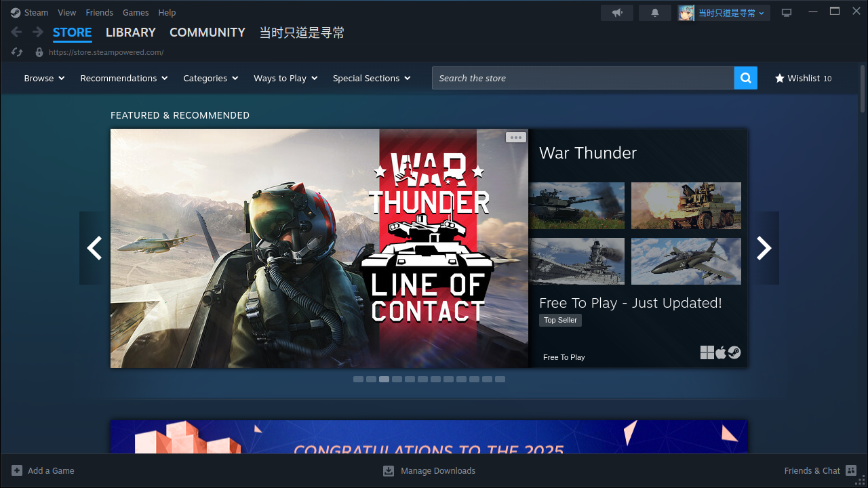Go back using the back arrow
This screenshot has width=868, height=488.
click(x=17, y=33)
